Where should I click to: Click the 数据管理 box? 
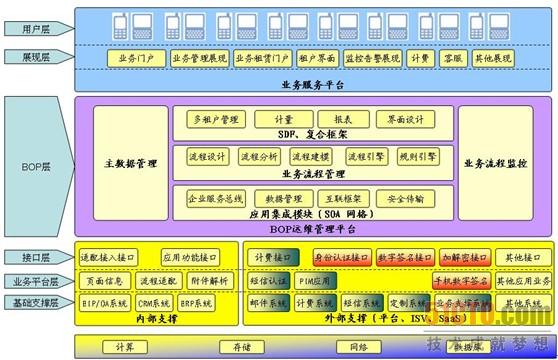click(284, 198)
